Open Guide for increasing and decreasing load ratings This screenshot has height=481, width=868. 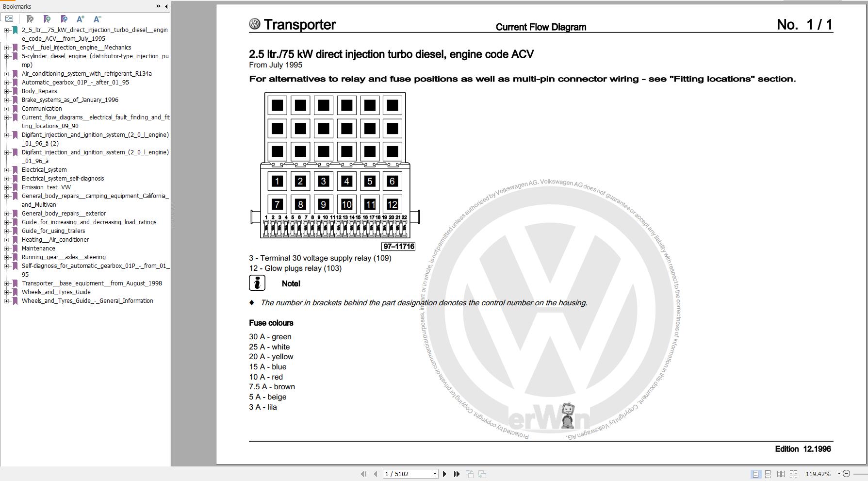click(x=89, y=222)
